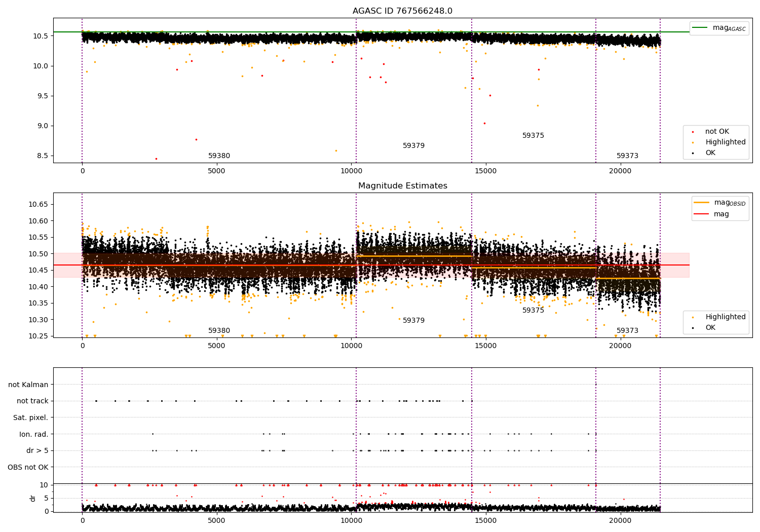This screenshot has height=532, width=760.
Task: Click obsid label 59380 in the top plot
Action: 219,156
